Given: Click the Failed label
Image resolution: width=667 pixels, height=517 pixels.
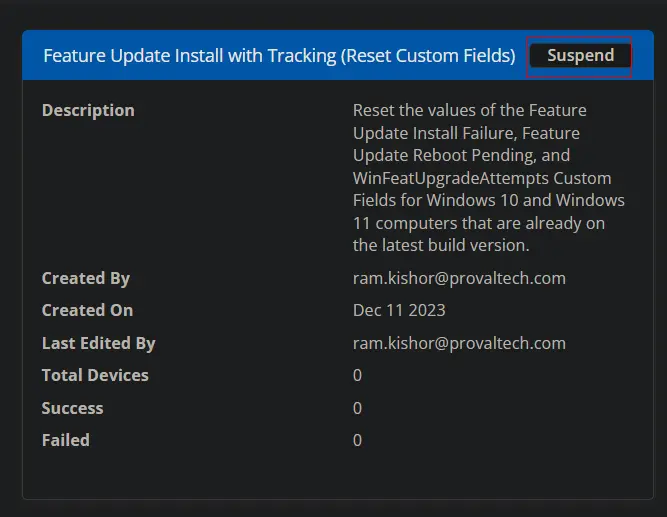Looking at the screenshot, I should pos(66,440).
